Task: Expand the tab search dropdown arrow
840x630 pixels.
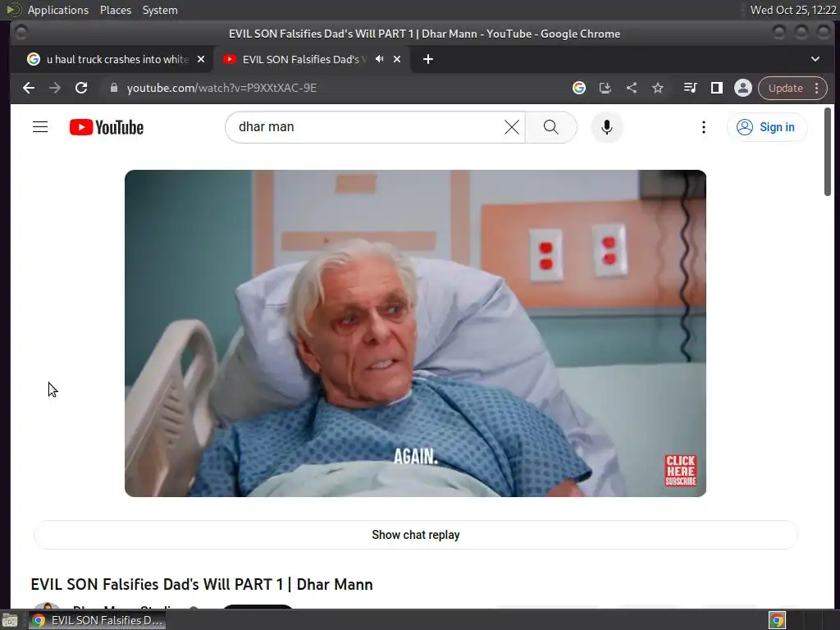Action: [815, 59]
